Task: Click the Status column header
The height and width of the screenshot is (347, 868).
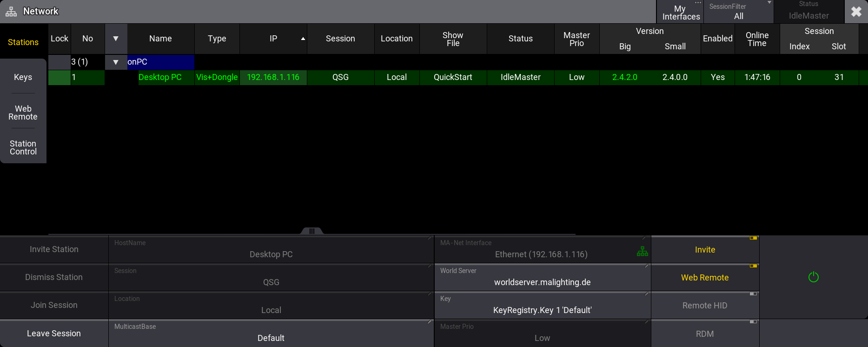Action: click(x=521, y=39)
